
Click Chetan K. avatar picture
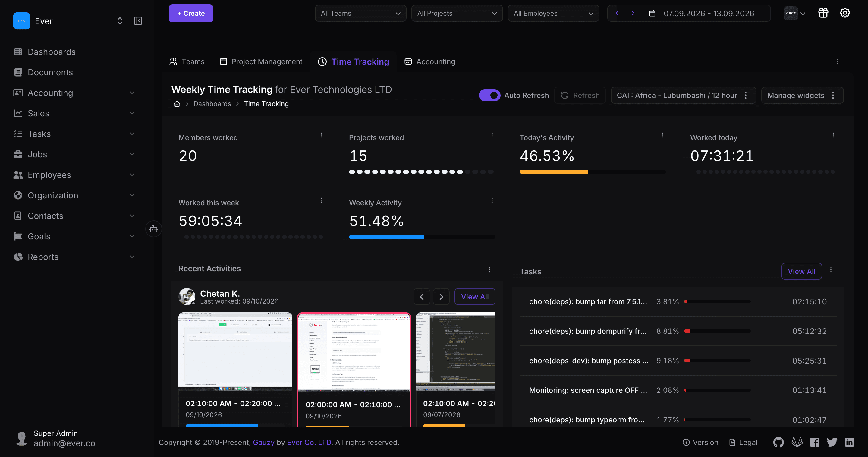[x=187, y=297]
